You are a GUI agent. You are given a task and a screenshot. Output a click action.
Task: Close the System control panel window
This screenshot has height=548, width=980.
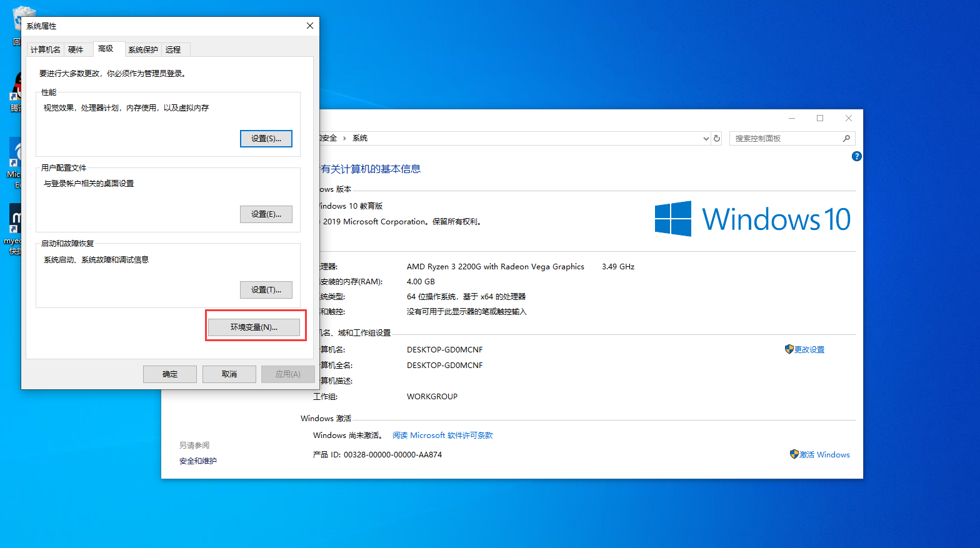849,118
